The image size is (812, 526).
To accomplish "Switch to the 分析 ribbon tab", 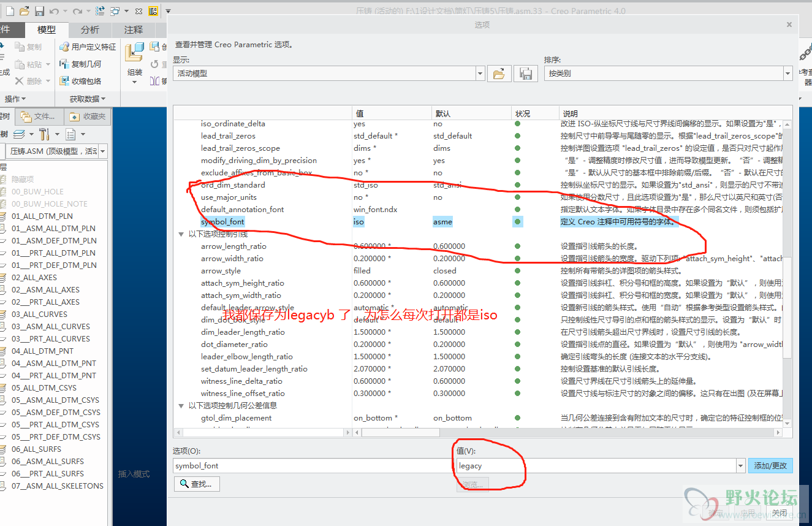I will tap(89, 29).
